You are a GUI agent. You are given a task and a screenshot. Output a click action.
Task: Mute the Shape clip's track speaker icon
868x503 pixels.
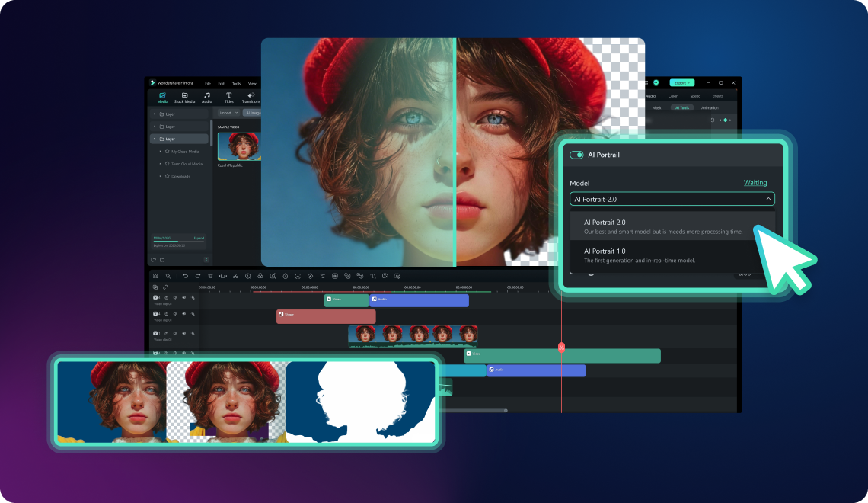(x=175, y=313)
